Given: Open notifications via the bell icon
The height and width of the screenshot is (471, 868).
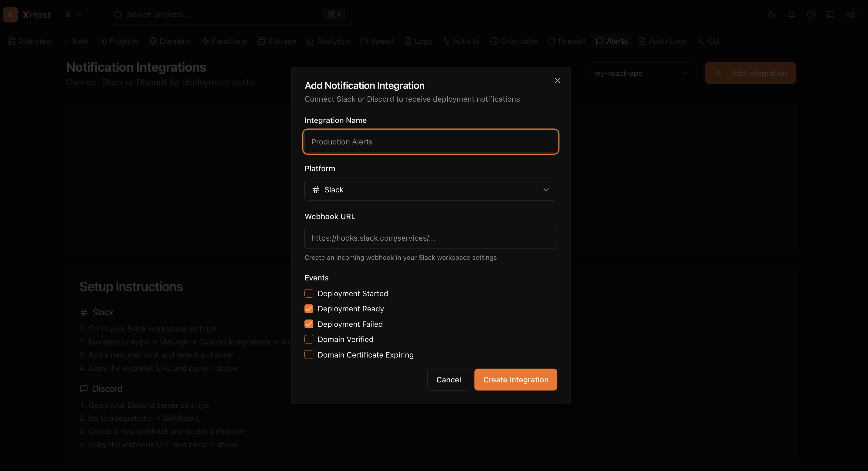Looking at the screenshot, I should pyautogui.click(x=792, y=15).
